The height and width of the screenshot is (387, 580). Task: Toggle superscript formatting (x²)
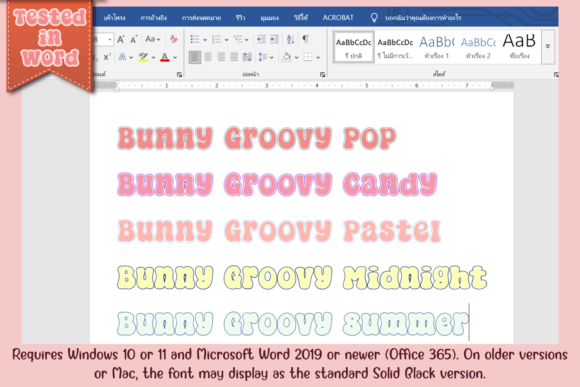(107, 57)
